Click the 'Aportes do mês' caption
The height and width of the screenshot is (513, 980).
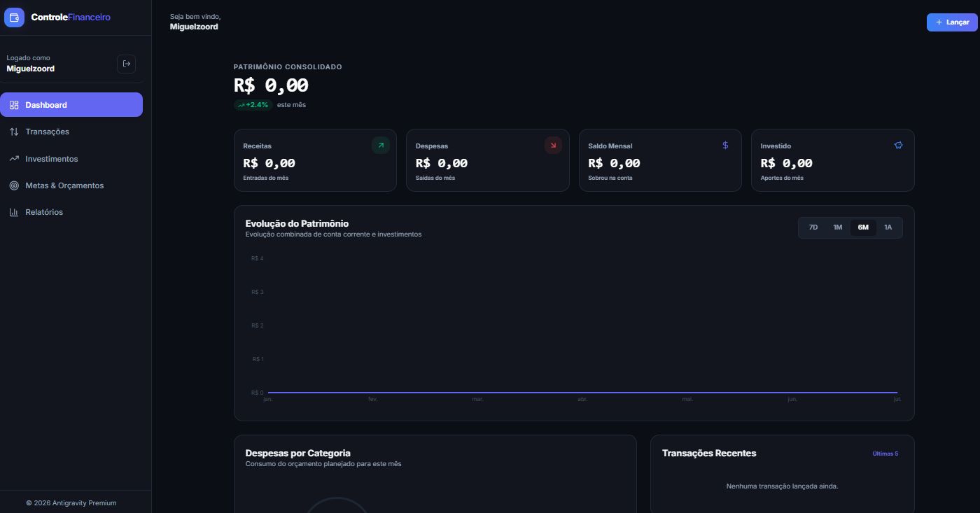pyautogui.click(x=782, y=178)
